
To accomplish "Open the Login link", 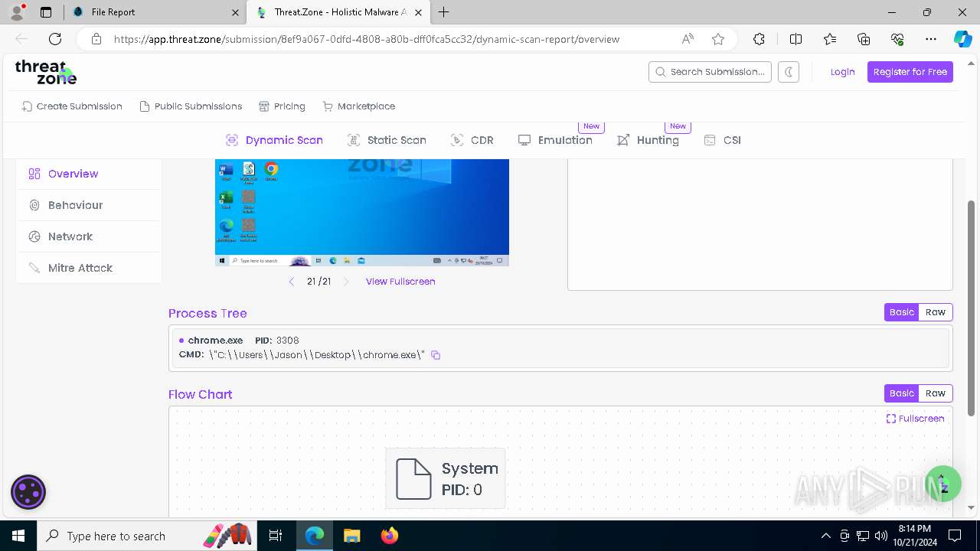I will coord(842,72).
